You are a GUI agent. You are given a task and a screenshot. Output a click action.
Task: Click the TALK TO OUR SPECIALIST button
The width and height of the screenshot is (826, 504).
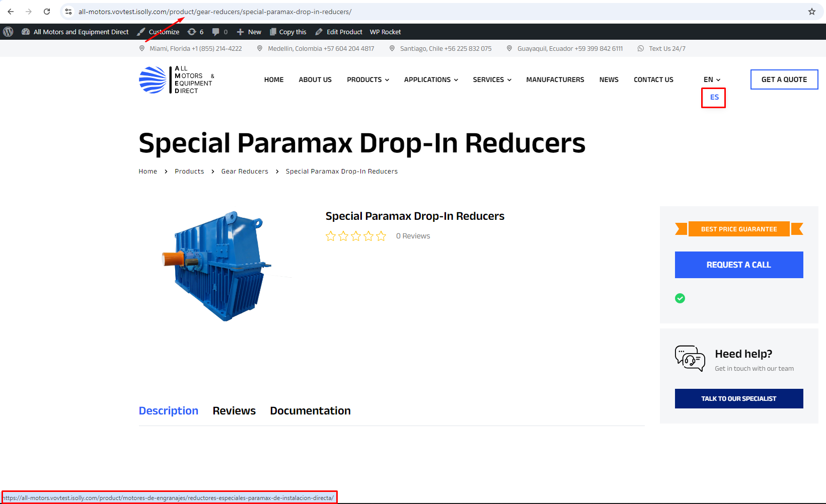[x=739, y=398]
